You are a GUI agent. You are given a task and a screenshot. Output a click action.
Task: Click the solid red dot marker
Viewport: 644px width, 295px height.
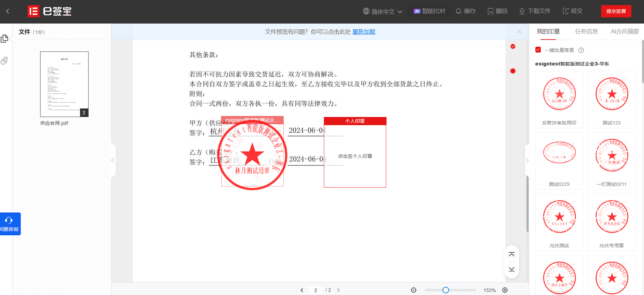point(513,71)
